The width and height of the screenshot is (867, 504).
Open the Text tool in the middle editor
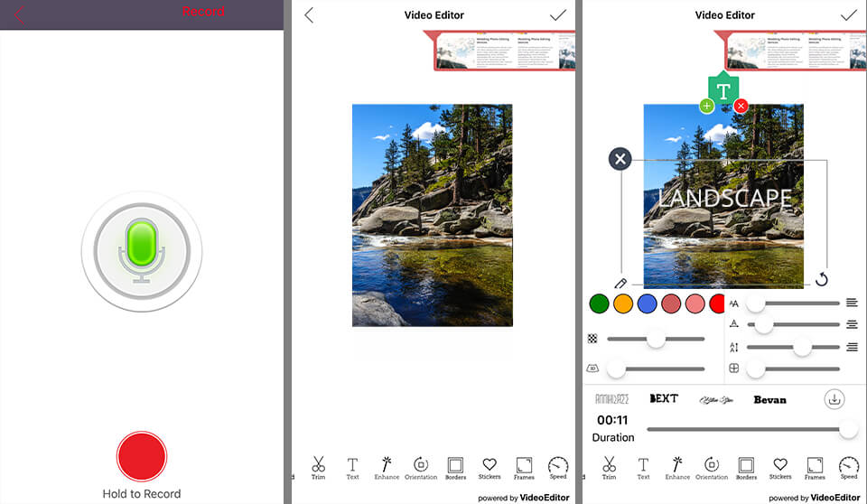pyautogui.click(x=352, y=468)
